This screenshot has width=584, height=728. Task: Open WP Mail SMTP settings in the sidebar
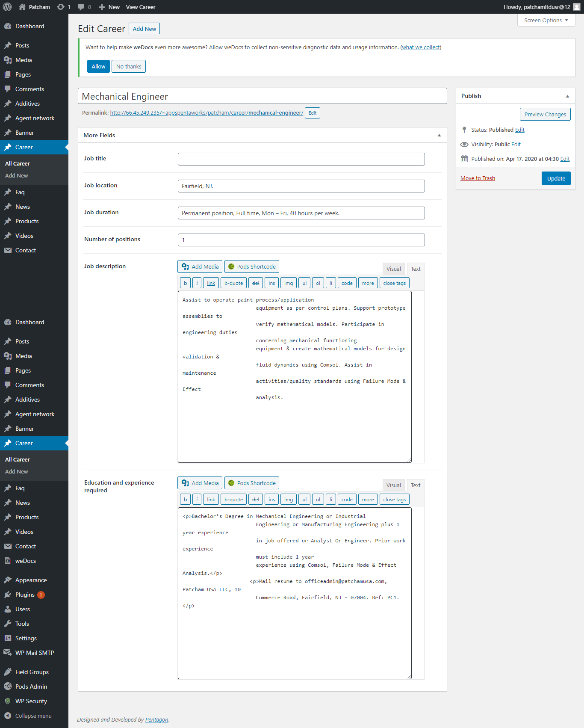tap(34, 653)
